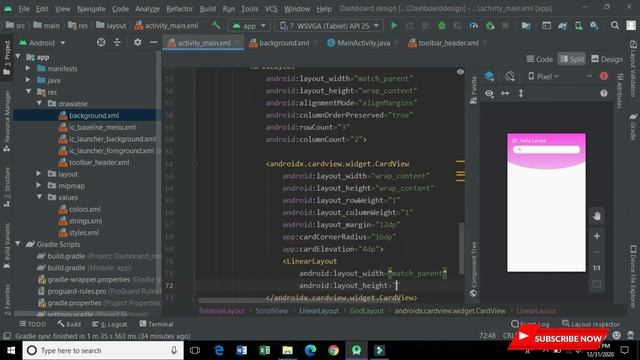Click Windows Start button
Image resolution: width=640 pixels, height=360 pixels.
[11, 350]
